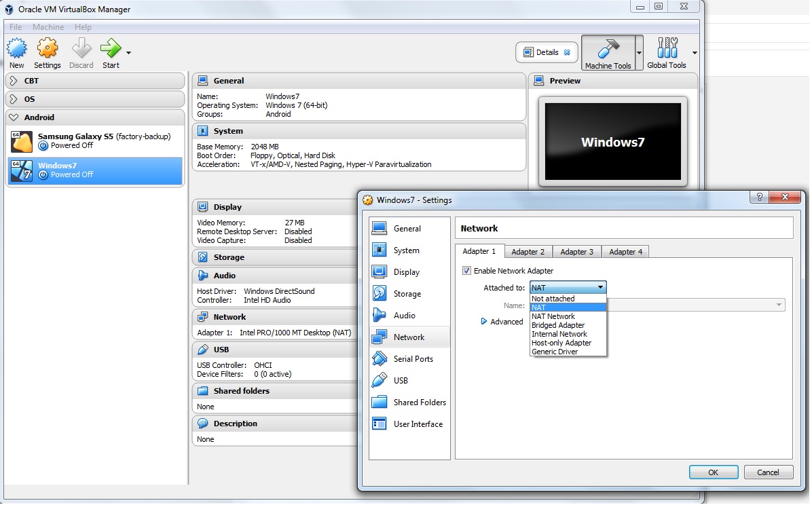Click the Shared folders section icon
This screenshot has width=812, height=505.
[203, 391]
